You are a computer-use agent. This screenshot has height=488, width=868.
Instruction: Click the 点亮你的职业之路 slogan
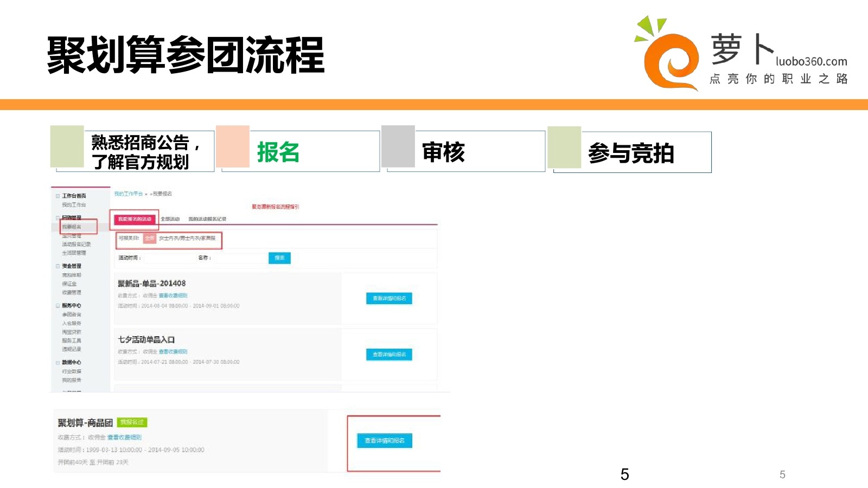pyautogui.click(x=779, y=79)
